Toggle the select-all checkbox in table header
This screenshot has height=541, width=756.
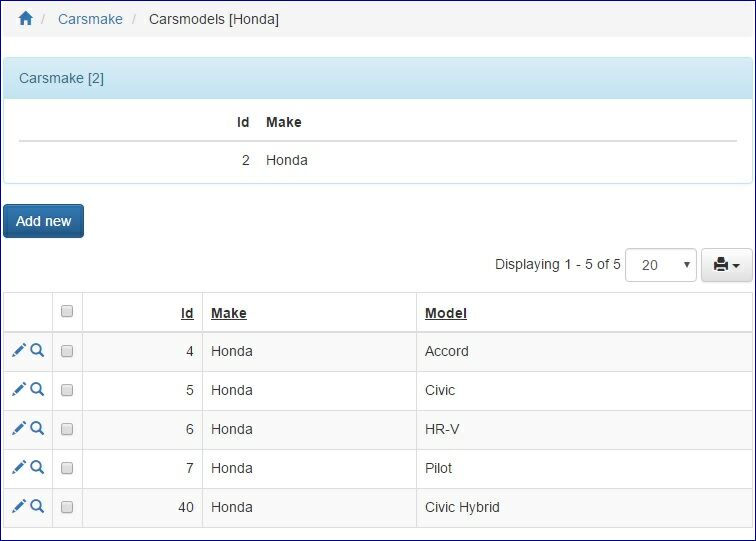pyautogui.click(x=67, y=312)
